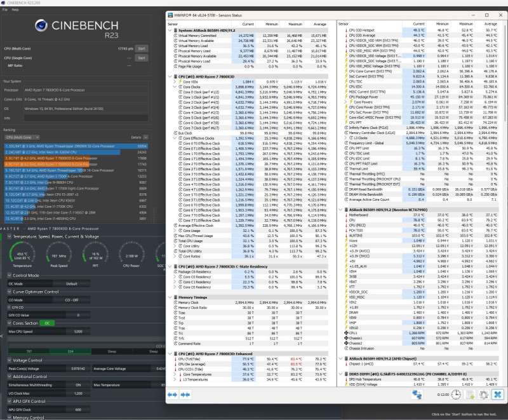Collapse the Core Clocks tree node
Viewport: 508px width, 420px height.
(175, 87)
